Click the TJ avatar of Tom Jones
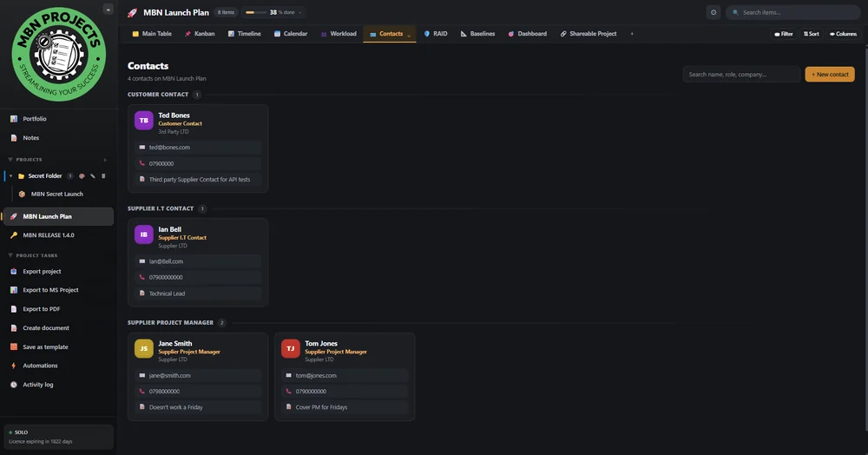Image resolution: width=868 pixels, height=455 pixels. 291,348
